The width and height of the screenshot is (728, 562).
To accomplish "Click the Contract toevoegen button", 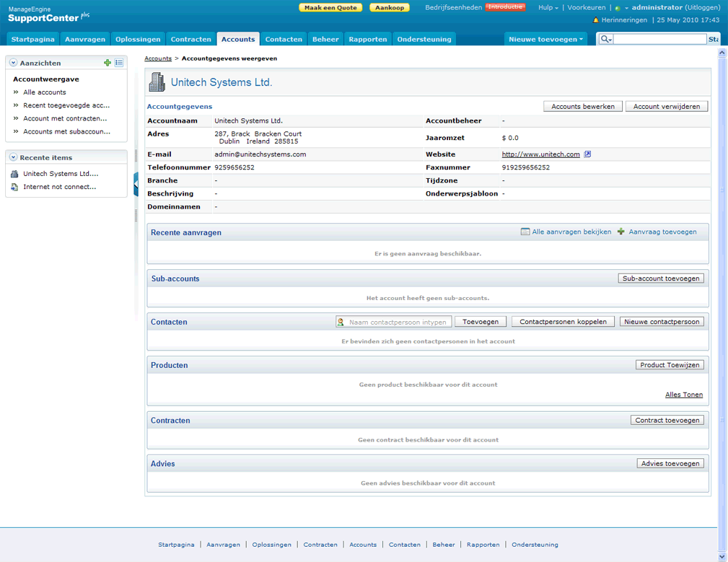I will 667,420.
